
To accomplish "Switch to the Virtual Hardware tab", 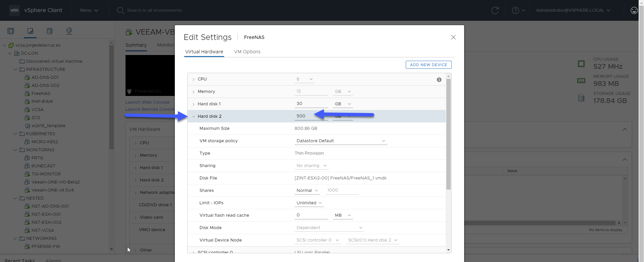I will point(204,52).
